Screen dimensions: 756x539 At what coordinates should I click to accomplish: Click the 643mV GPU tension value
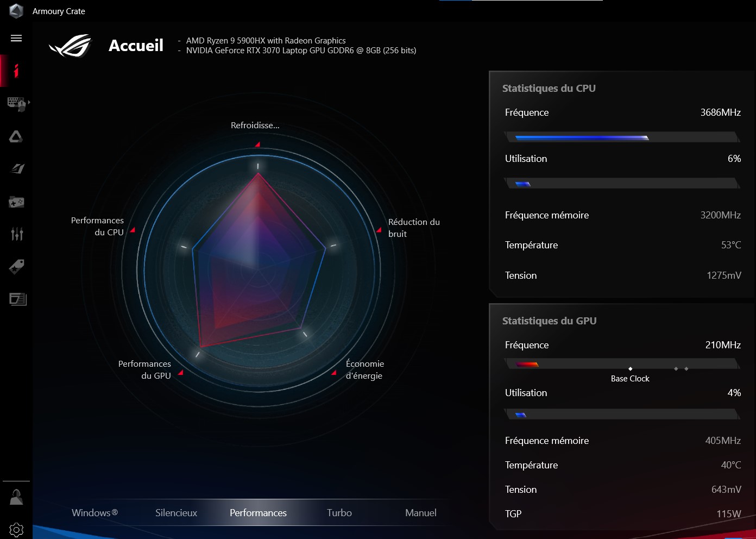coord(726,490)
